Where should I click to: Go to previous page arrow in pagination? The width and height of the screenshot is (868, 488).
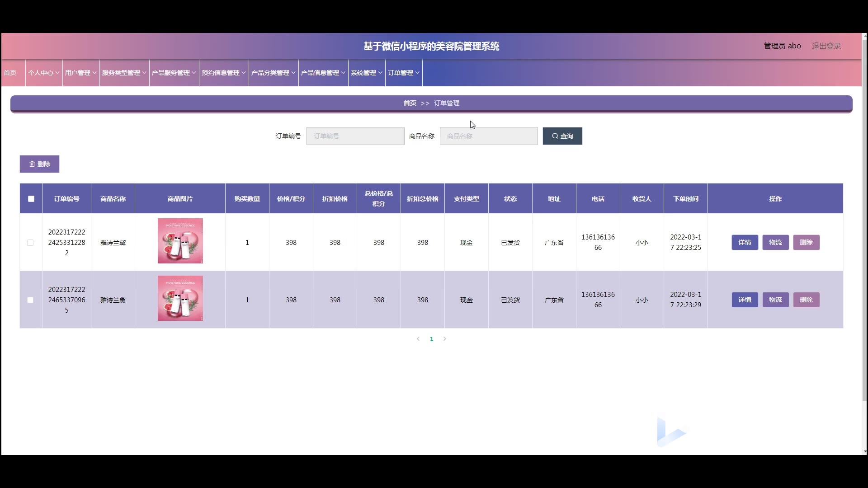[x=418, y=339]
